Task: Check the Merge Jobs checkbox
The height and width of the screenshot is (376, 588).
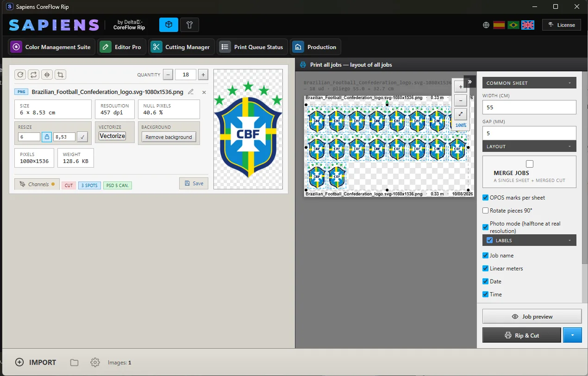Action: [530, 164]
